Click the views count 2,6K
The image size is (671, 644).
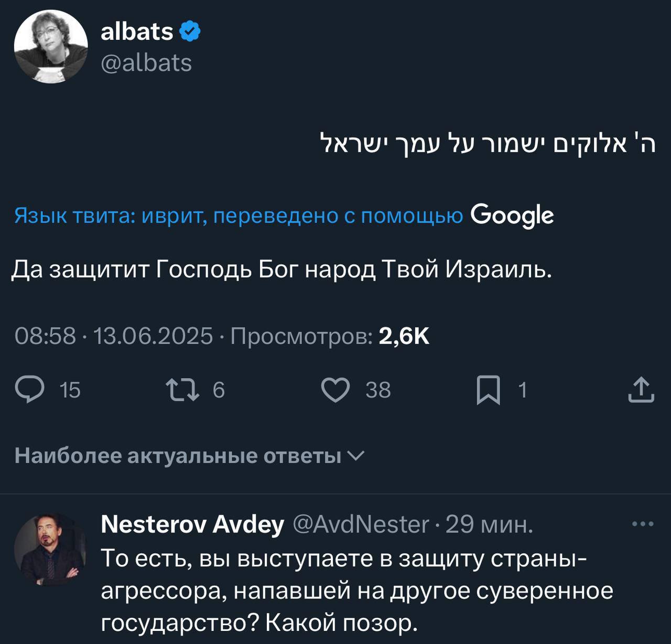pos(404,335)
